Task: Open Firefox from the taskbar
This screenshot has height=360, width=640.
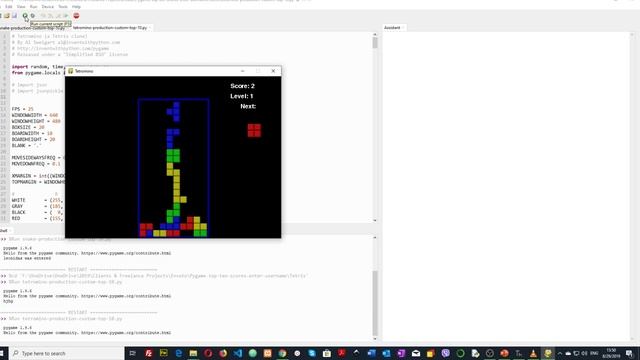Action: 223,353
